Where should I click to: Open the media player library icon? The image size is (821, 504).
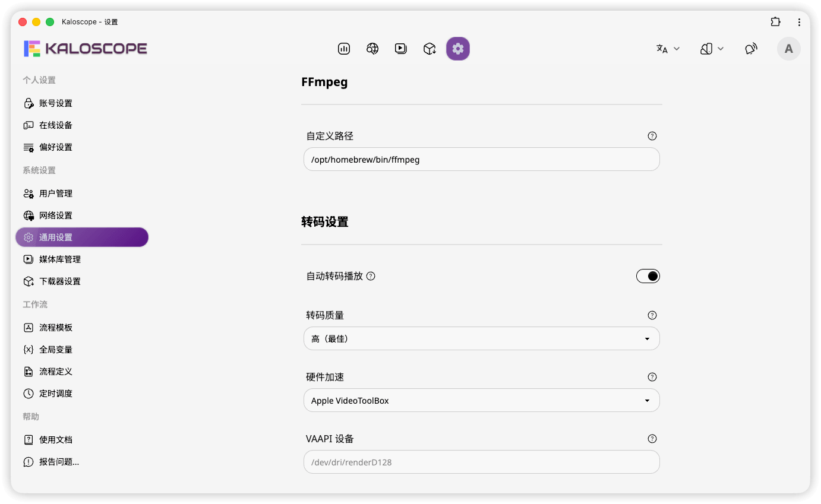tap(401, 49)
